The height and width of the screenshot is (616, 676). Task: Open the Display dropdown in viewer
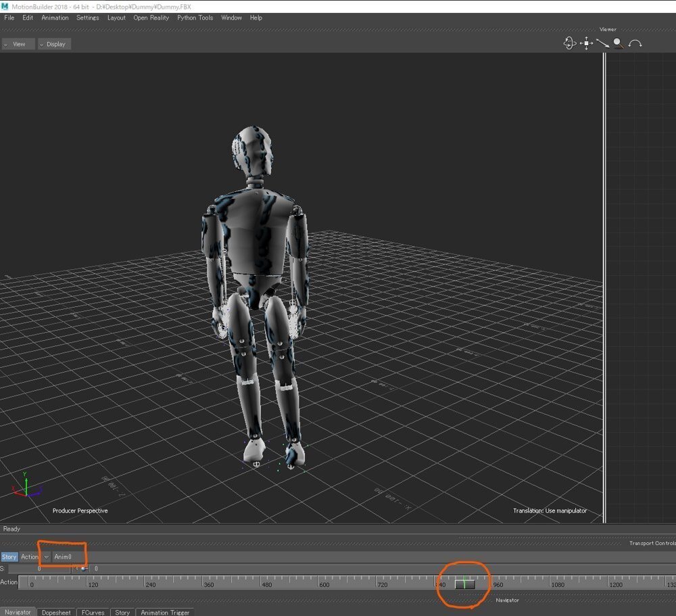[x=53, y=44]
